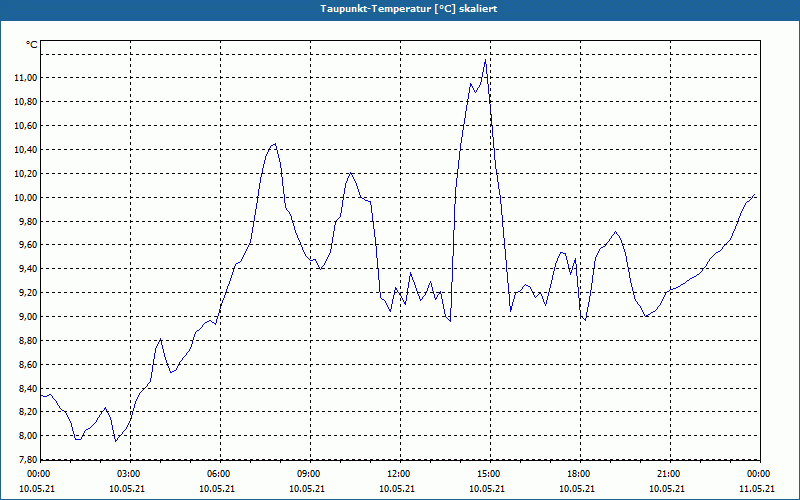Click the 9,60 y-axis label
This screenshot has width=800, height=500.
tap(28, 245)
